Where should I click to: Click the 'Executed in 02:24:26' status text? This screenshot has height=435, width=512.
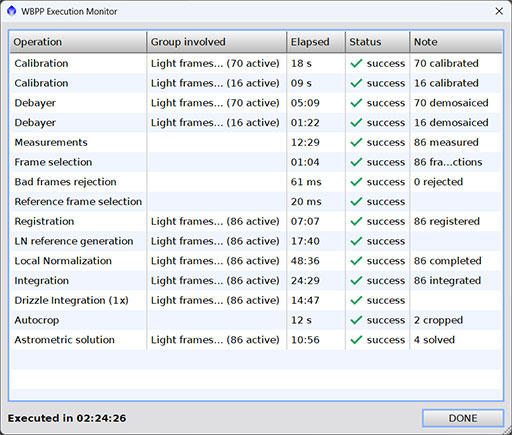point(67,418)
